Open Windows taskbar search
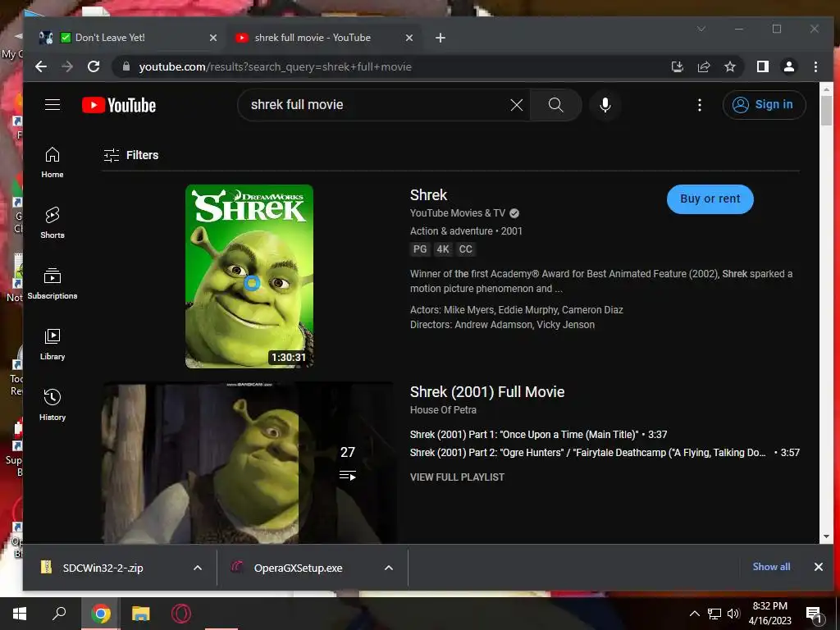Viewport: 840px width, 630px height. 59,614
